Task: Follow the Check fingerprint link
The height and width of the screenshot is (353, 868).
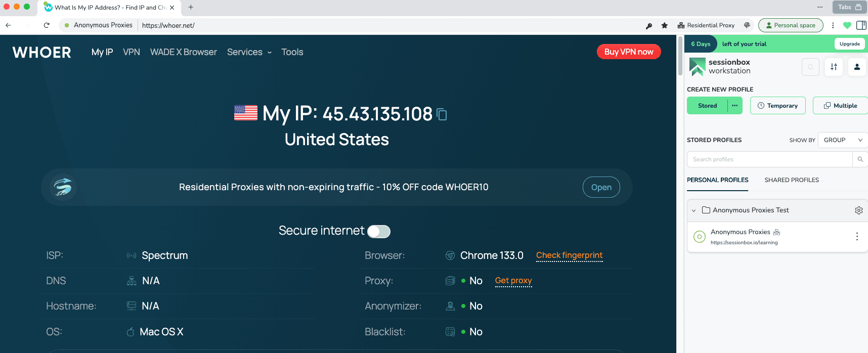Action: [570, 255]
